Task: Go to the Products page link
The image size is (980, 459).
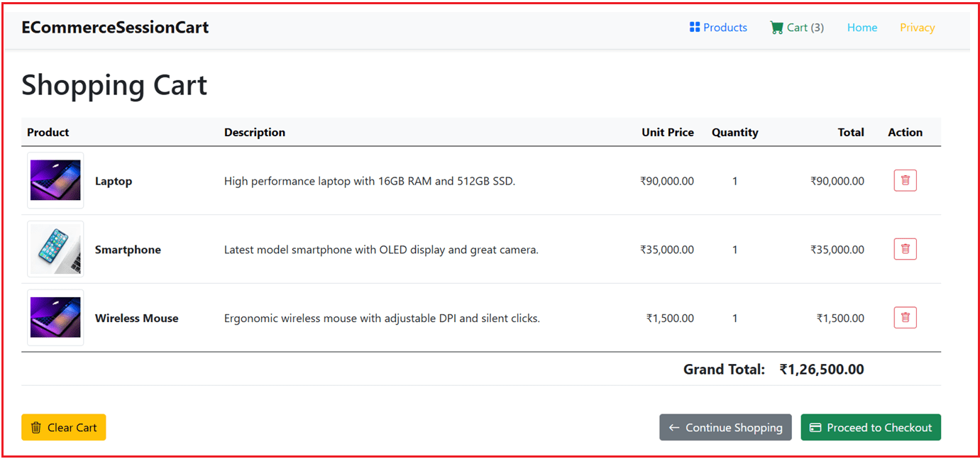Action: (725, 28)
